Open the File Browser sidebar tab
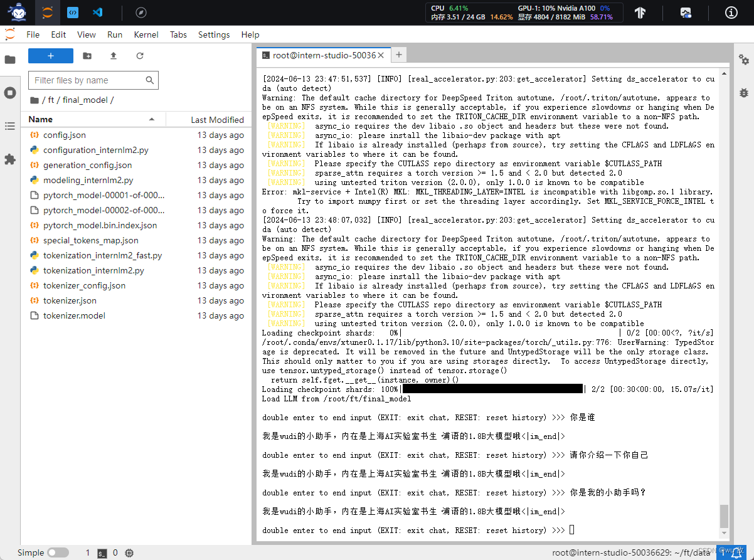Viewport: 754px width, 560px height. pos(10,60)
